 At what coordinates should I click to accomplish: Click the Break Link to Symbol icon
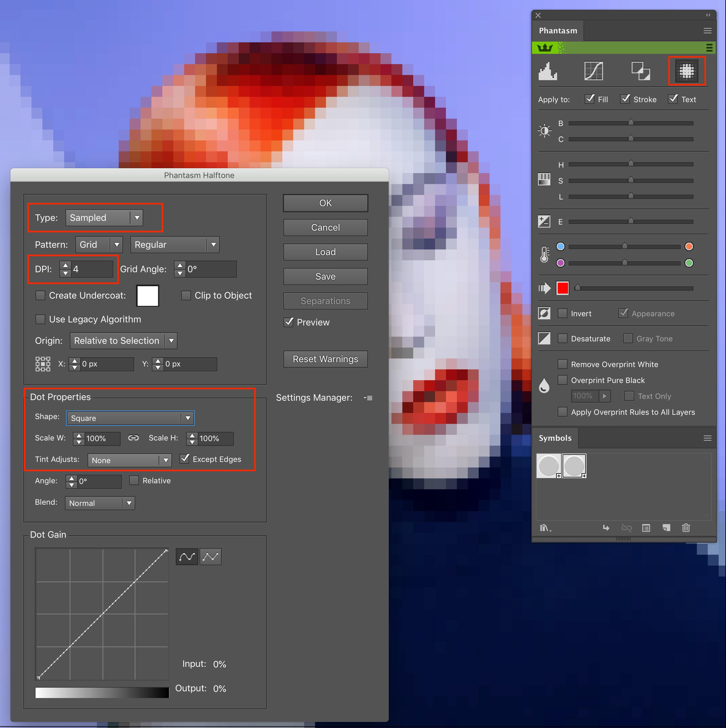point(627,528)
